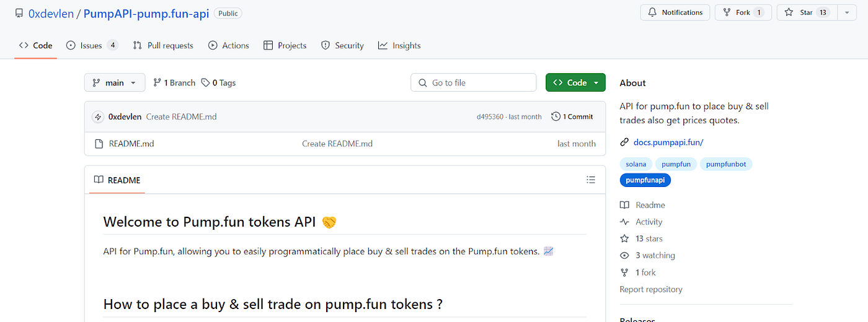The height and width of the screenshot is (322, 868).
Task: View the 1 Commit history link
Action: tap(572, 116)
